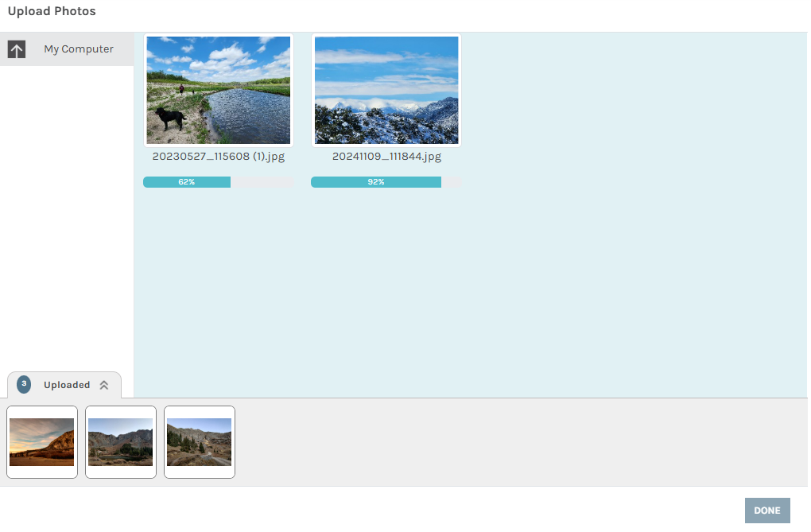Click the upload arrow icon beside My Computer

(17, 49)
